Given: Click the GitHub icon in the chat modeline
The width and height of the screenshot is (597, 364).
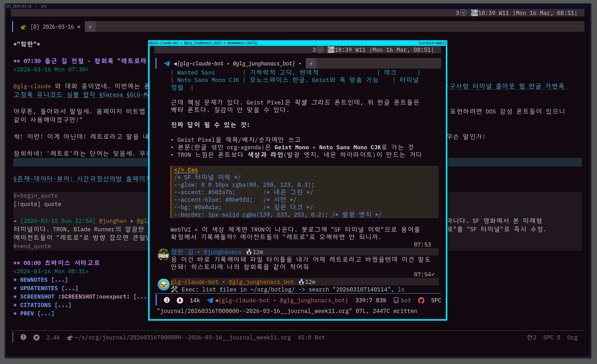Looking at the screenshot, I should (x=421, y=300).
